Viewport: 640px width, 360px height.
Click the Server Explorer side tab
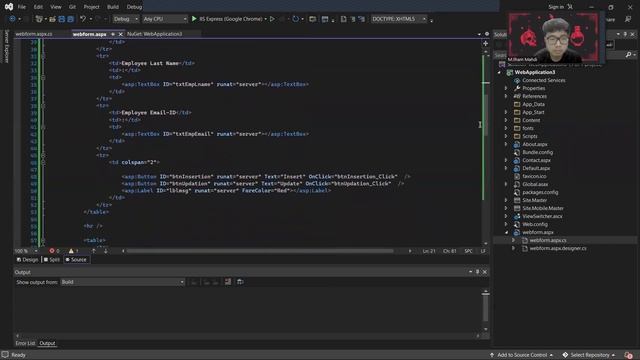pos(6,46)
